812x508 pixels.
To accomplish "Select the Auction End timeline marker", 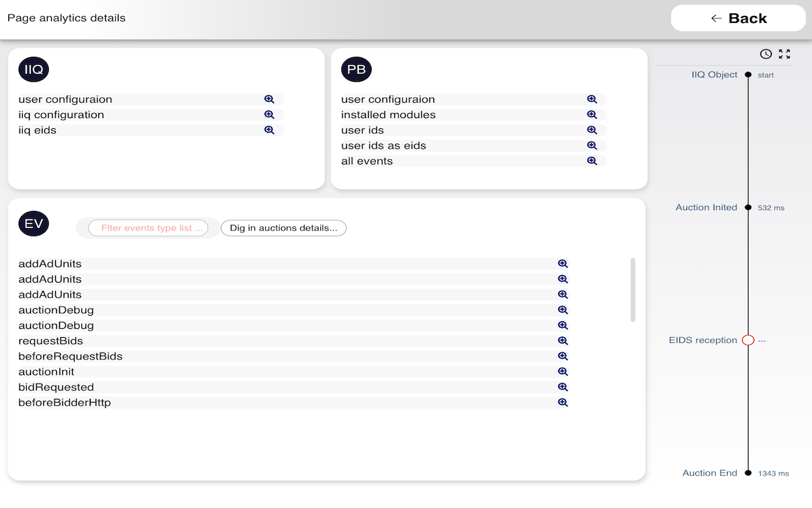I will tap(748, 472).
